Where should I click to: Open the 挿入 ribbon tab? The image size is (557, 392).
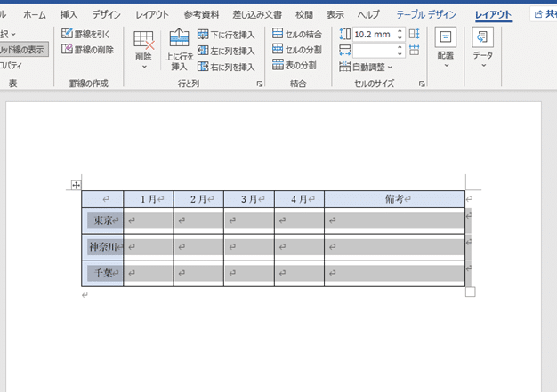click(x=69, y=15)
